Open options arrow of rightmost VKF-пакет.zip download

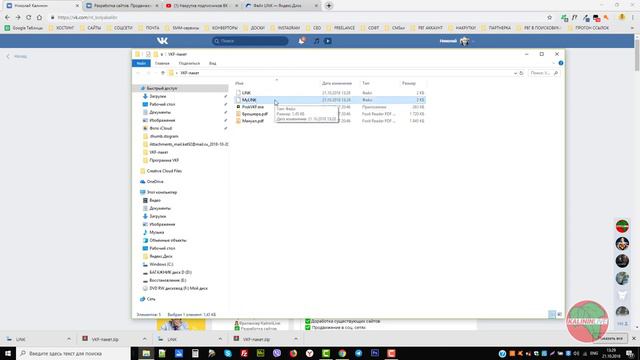click(x=296, y=339)
